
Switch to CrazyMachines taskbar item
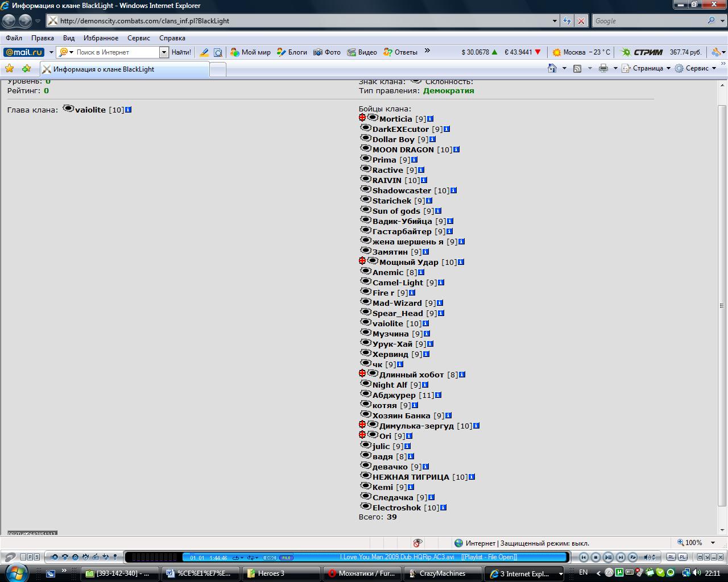coord(443,573)
